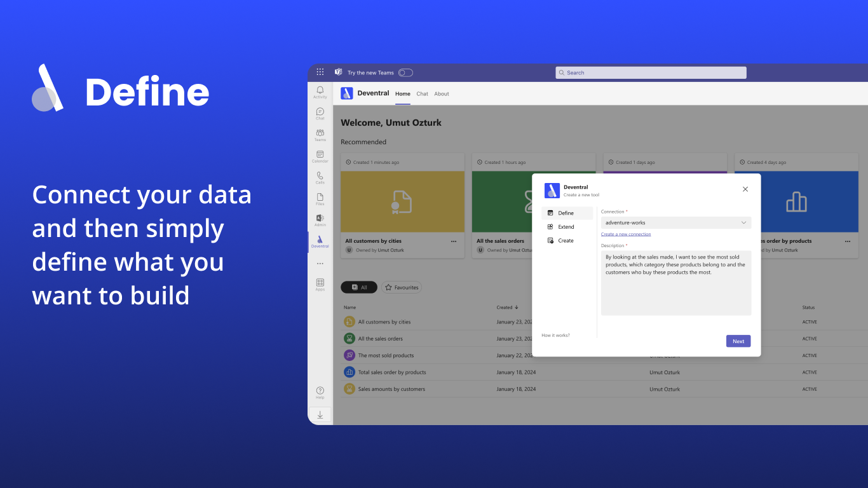Click the download icon in the sidebar

320,414
